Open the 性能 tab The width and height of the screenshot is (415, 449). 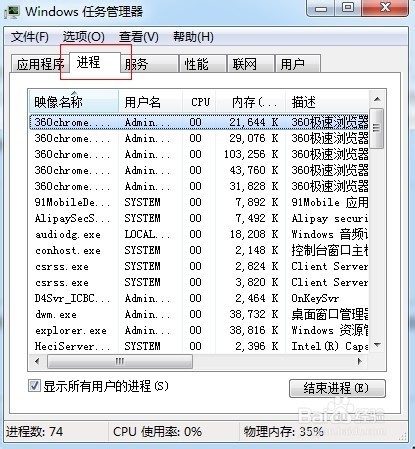[202, 64]
